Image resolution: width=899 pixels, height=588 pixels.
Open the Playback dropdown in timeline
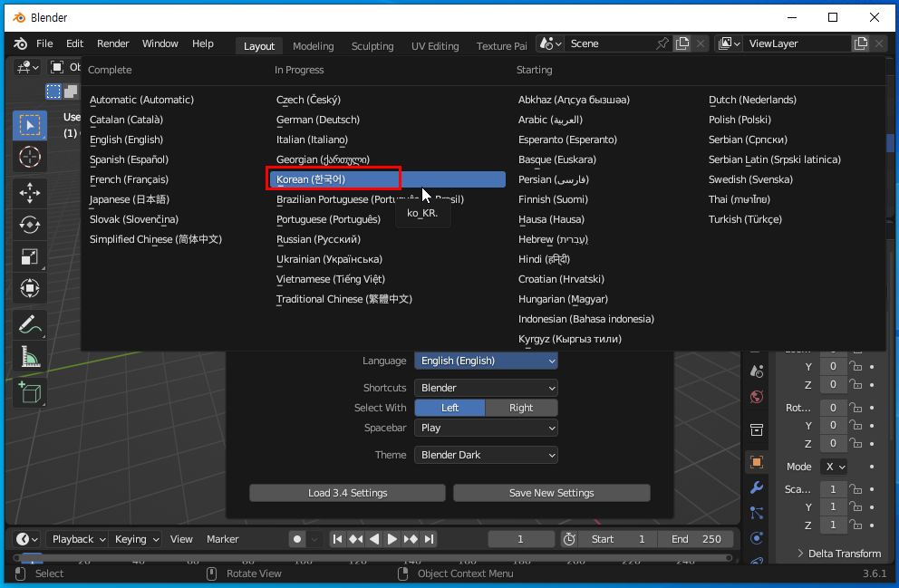(79, 539)
